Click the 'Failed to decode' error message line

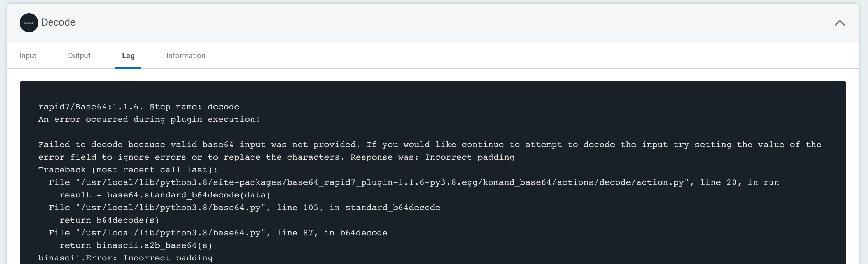(x=429, y=145)
